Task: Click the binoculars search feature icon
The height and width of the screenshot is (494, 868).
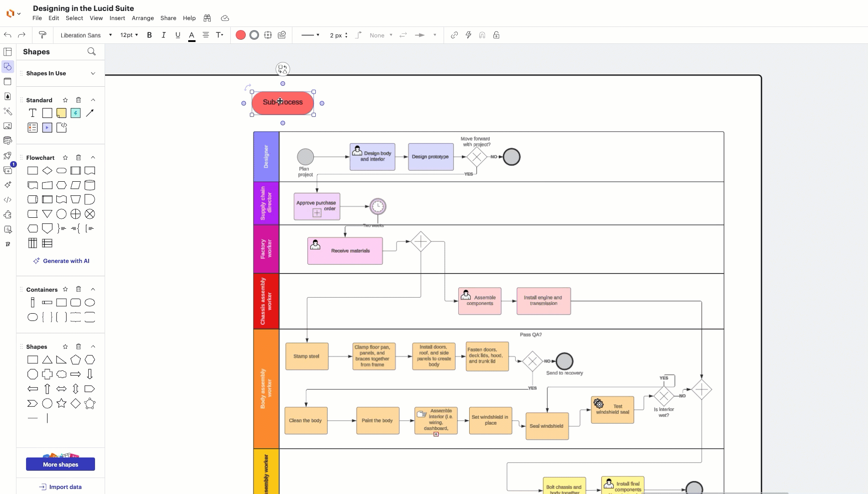Action: pos(207,18)
